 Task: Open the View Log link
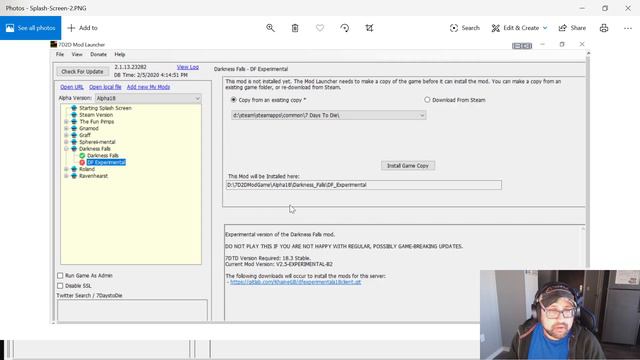click(x=188, y=67)
